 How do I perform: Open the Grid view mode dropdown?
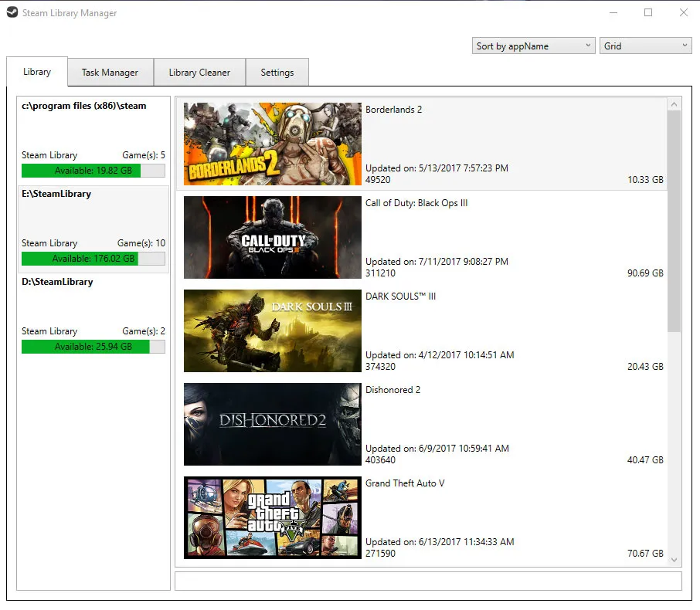pos(646,46)
